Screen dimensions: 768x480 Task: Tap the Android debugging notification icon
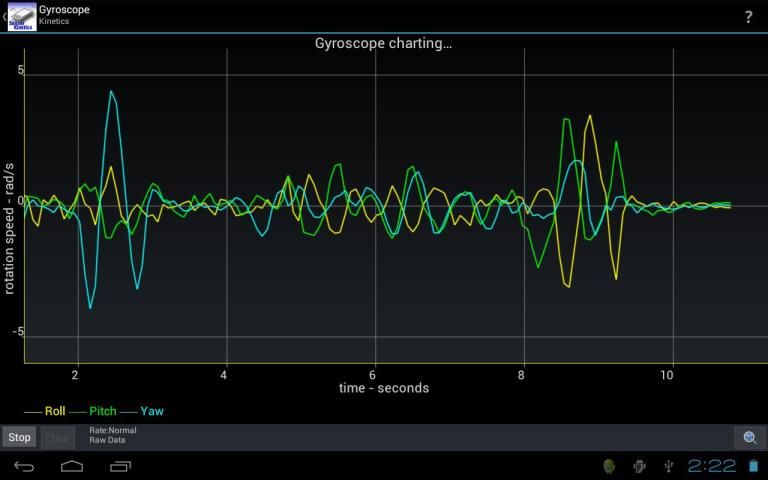point(639,466)
